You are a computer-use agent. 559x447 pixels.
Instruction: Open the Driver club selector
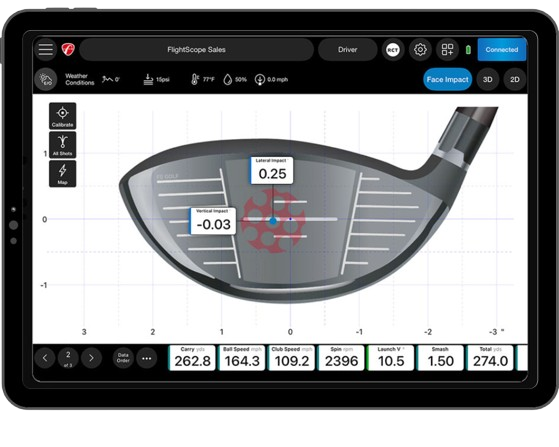pyautogui.click(x=348, y=50)
